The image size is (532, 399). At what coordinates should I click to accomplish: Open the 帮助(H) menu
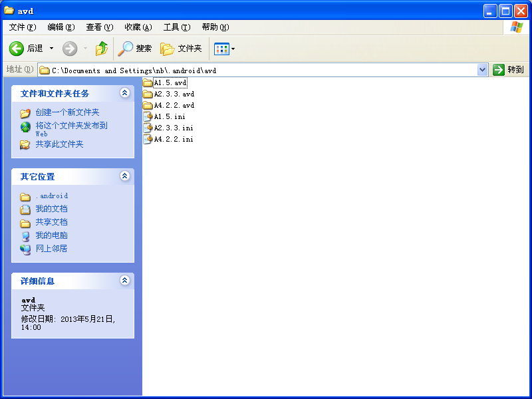(215, 27)
